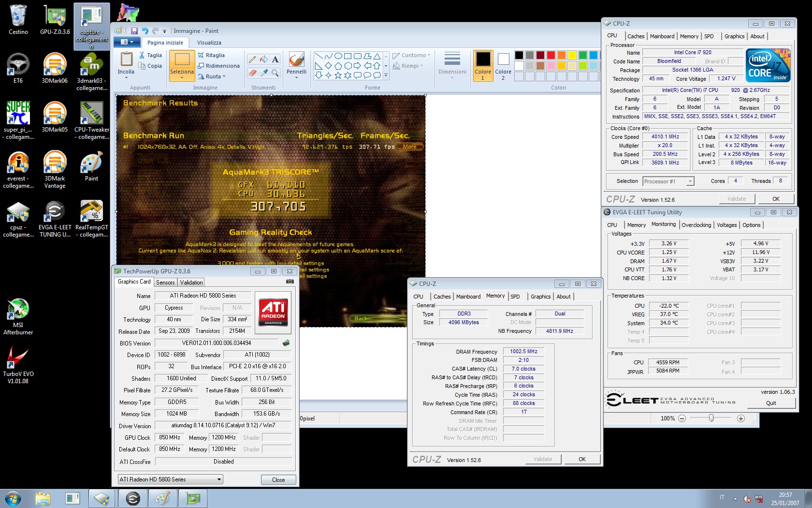Select Colore 2 background color box
Image resolution: width=812 pixels, height=508 pixels.
pyautogui.click(x=503, y=65)
